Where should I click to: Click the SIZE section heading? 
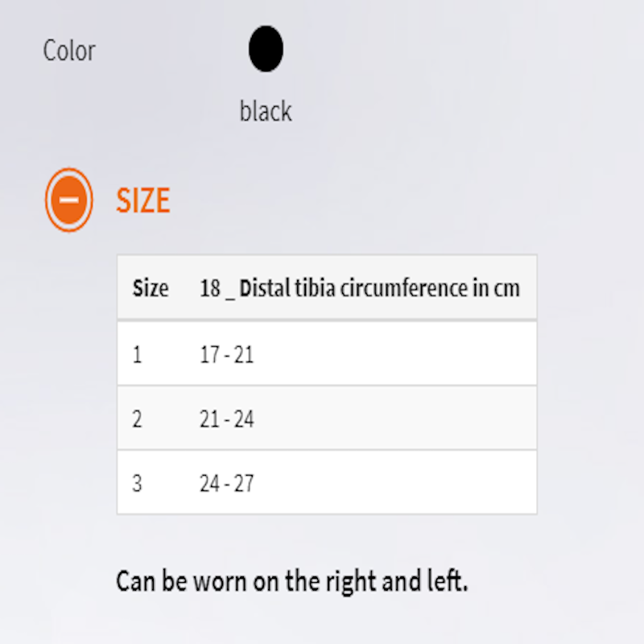(x=142, y=200)
